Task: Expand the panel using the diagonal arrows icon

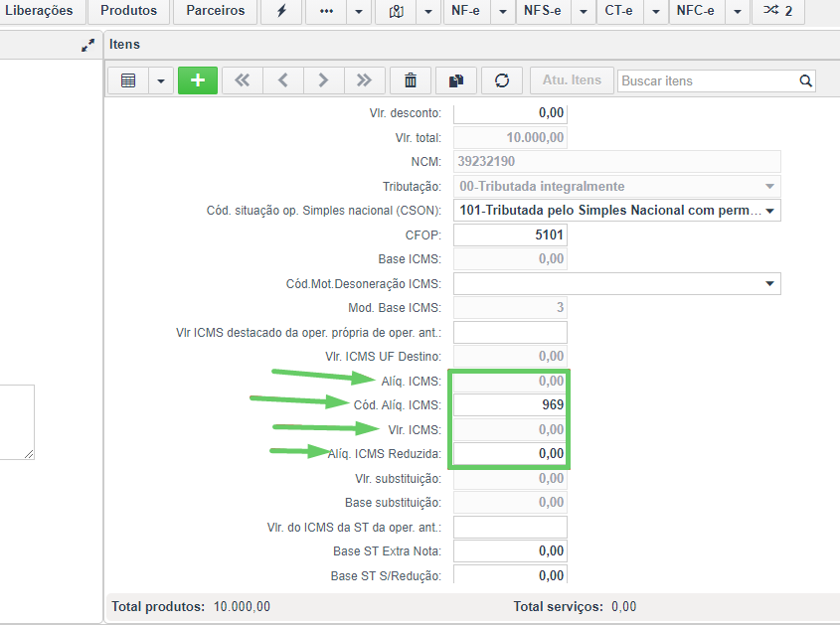Action: 87,45
